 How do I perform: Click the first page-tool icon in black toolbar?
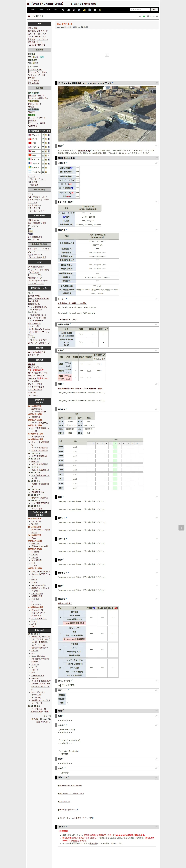click(63, 10)
